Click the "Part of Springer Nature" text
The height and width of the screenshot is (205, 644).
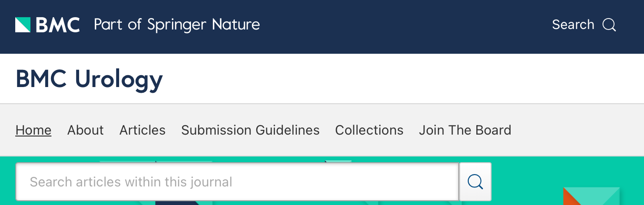point(177,25)
